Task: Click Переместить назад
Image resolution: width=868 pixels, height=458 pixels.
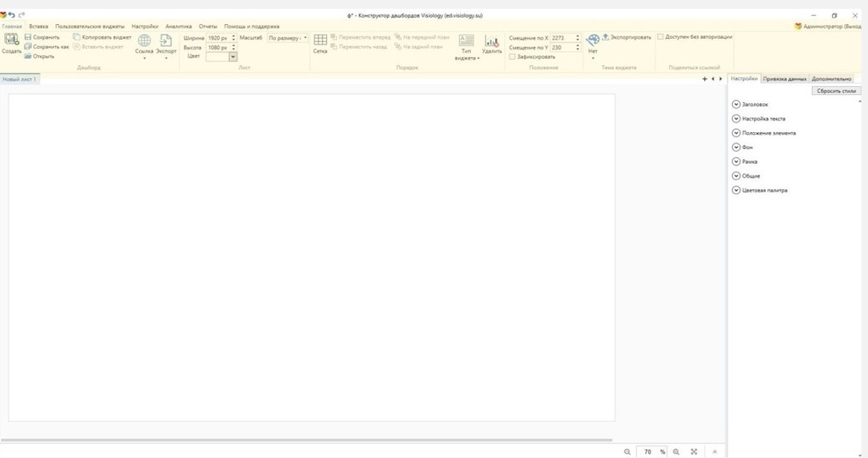Action: (x=359, y=47)
